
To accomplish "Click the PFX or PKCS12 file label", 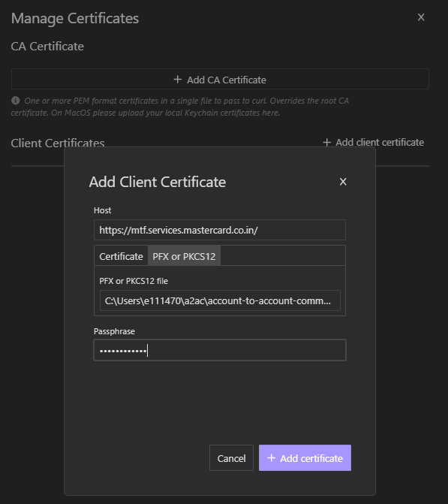I will [x=134, y=281].
